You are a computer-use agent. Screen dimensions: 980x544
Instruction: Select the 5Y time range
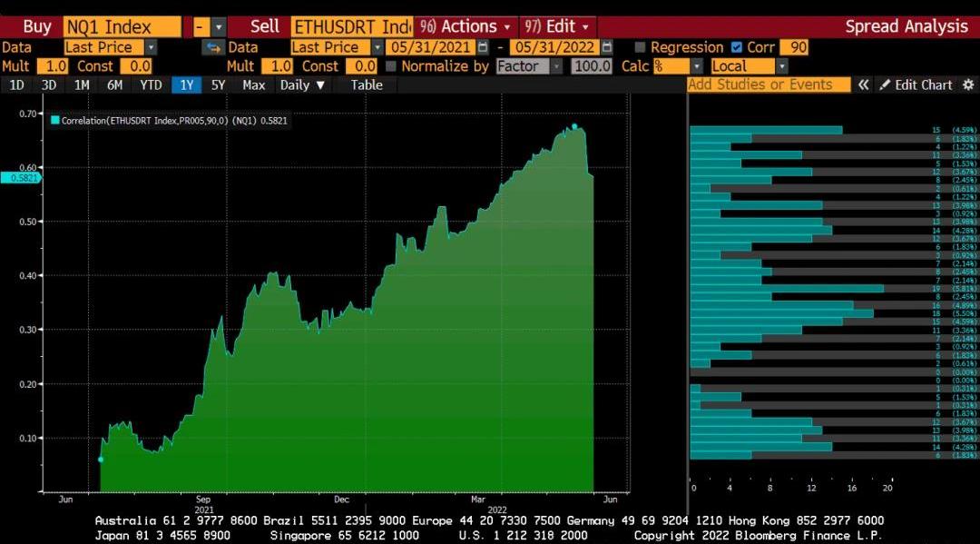(218, 84)
